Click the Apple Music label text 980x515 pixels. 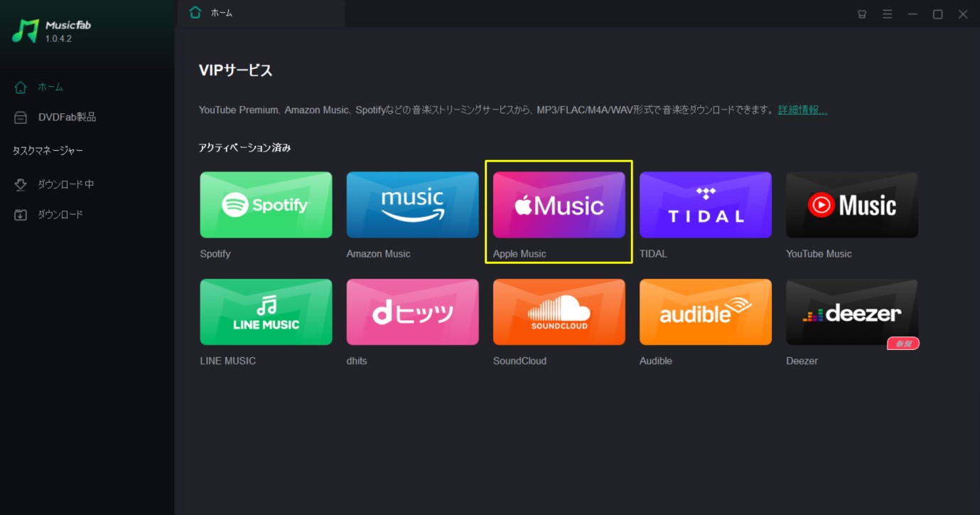519,254
